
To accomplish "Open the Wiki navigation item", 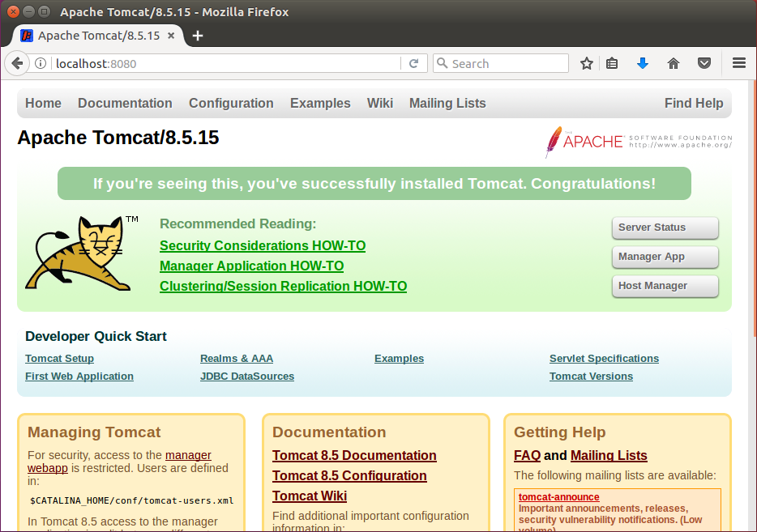I will pyautogui.click(x=380, y=103).
